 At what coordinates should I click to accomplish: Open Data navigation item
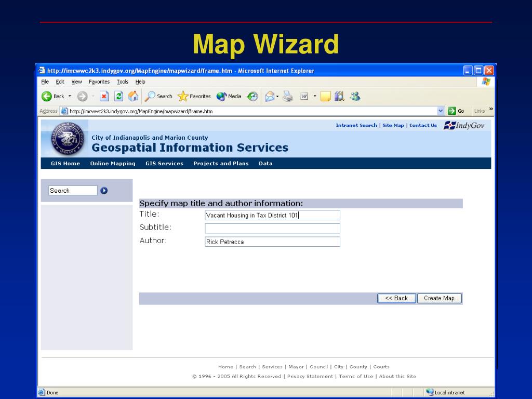point(265,164)
